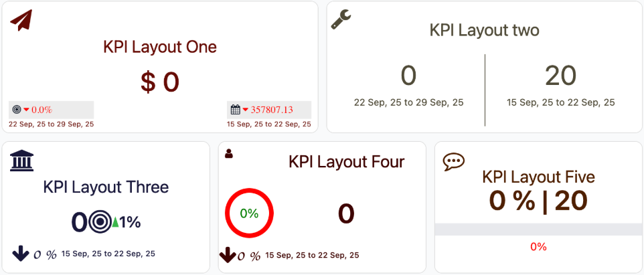Click the target icon next to 0.0%
This screenshot has width=644, height=275.
(x=17, y=110)
